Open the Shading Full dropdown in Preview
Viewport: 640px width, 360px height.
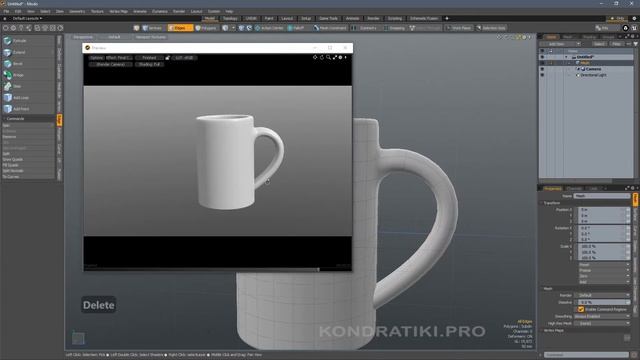[x=149, y=64]
